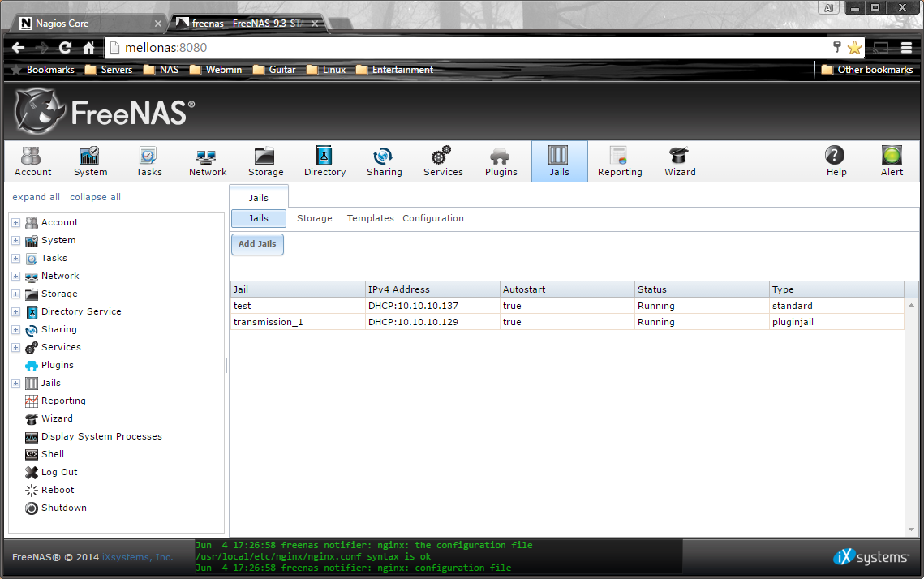Click the iXsystems logo in footer
Viewport: 924px width, 579px height.
[x=871, y=556]
